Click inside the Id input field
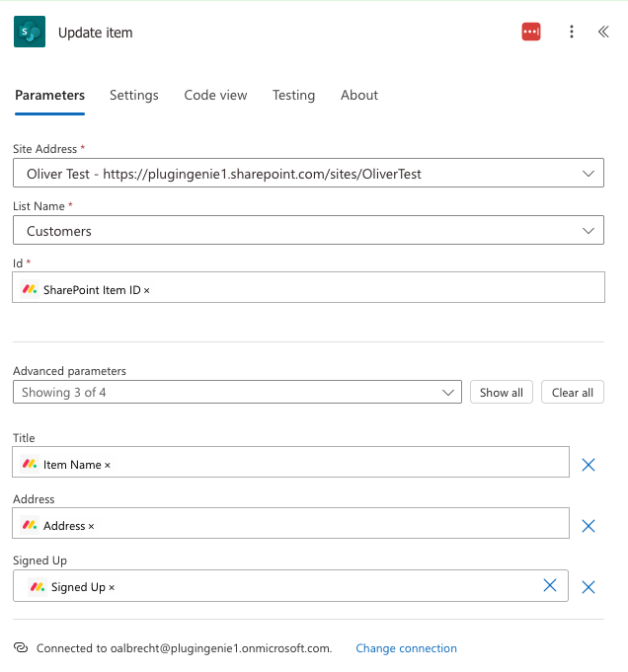Image resolution: width=628 pixels, height=672 pixels. coord(308,287)
